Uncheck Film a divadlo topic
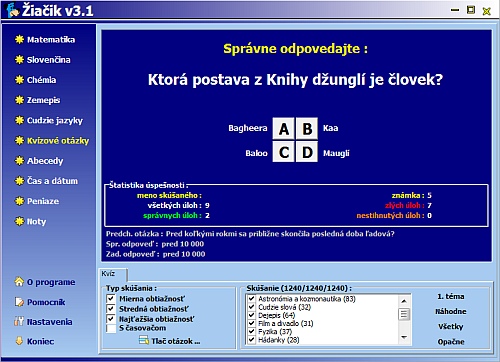The height and width of the screenshot is (362, 500). [x=252, y=323]
